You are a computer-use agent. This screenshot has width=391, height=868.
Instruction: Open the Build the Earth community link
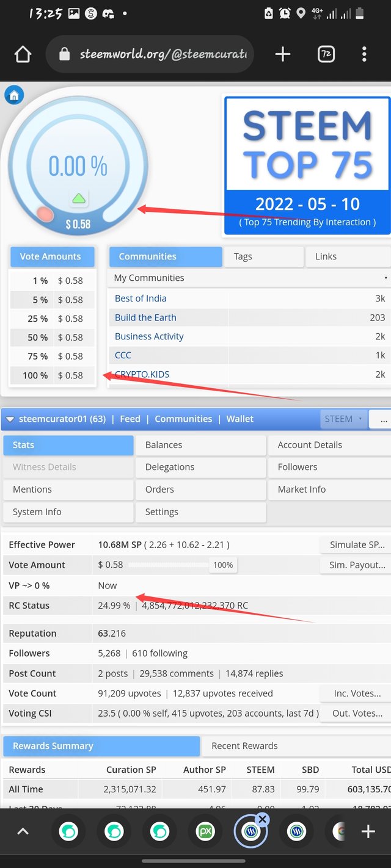[145, 317]
